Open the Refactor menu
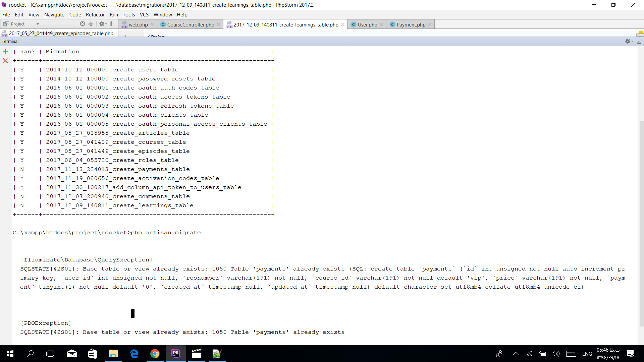 95,15
